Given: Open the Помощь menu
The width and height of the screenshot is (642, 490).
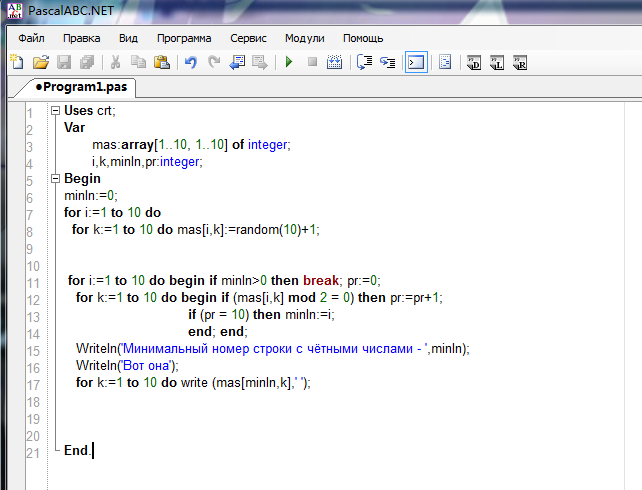Looking at the screenshot, I should [363, 38].
